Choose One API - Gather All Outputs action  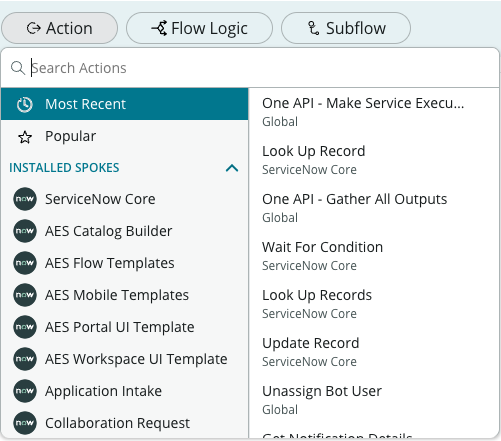tap(374, 208)
